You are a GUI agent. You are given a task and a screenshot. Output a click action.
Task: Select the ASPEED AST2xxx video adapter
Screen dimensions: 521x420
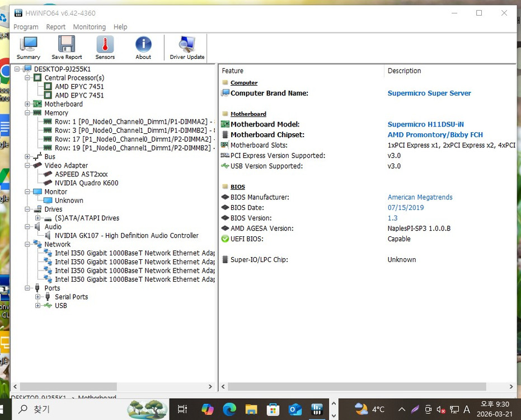(81, 174)
